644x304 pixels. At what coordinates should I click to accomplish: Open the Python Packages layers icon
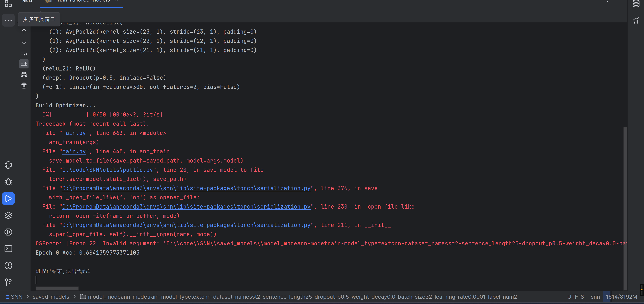(8, 215)
